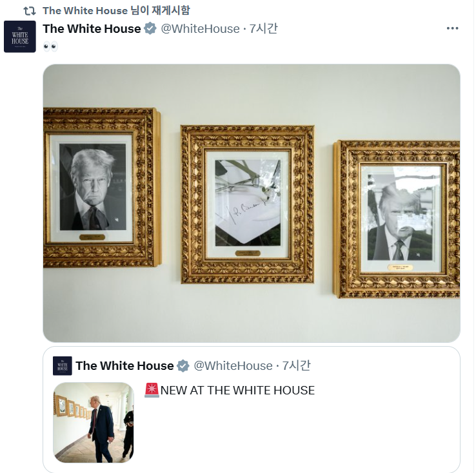476x473 pixels.
Task: Open the quoted post's colonnade walkway thumbnail
Action: tap(94, 422)
